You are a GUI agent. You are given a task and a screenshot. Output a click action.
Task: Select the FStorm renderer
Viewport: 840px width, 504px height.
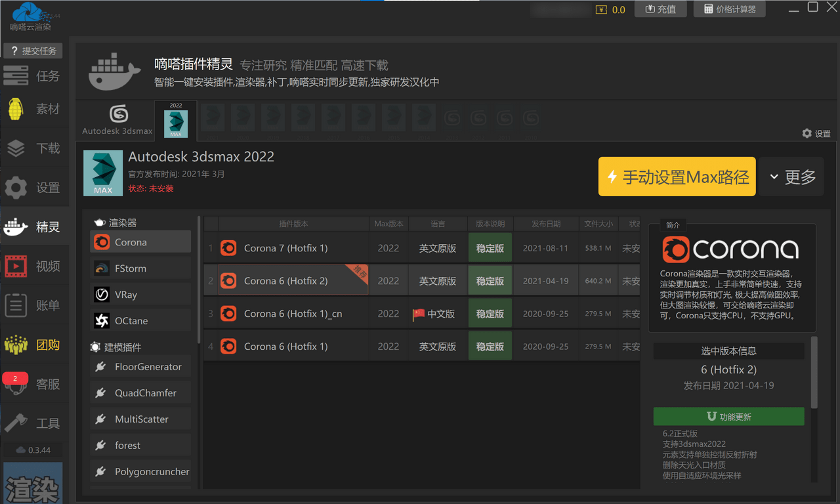point(140,268)
